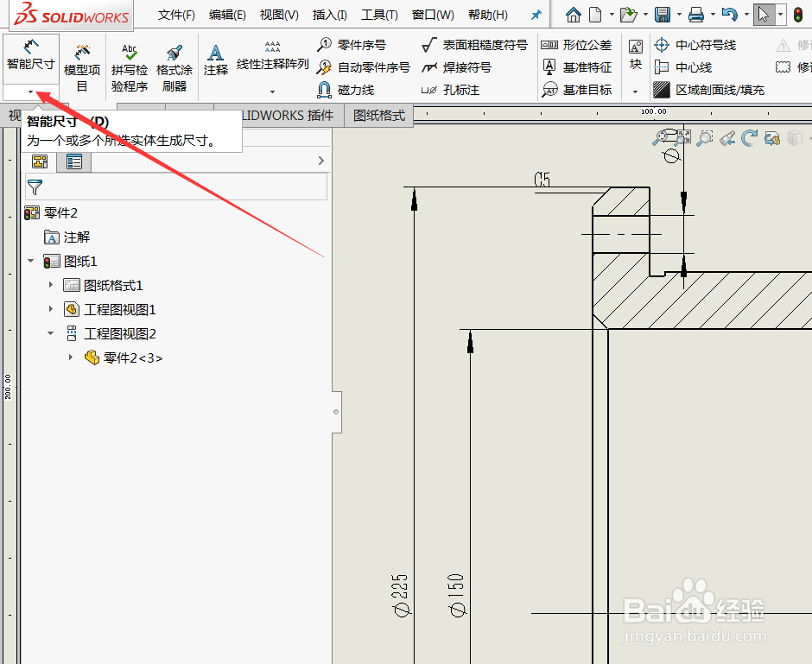Open the 编辑(E) menu

(x=227, y=15)
